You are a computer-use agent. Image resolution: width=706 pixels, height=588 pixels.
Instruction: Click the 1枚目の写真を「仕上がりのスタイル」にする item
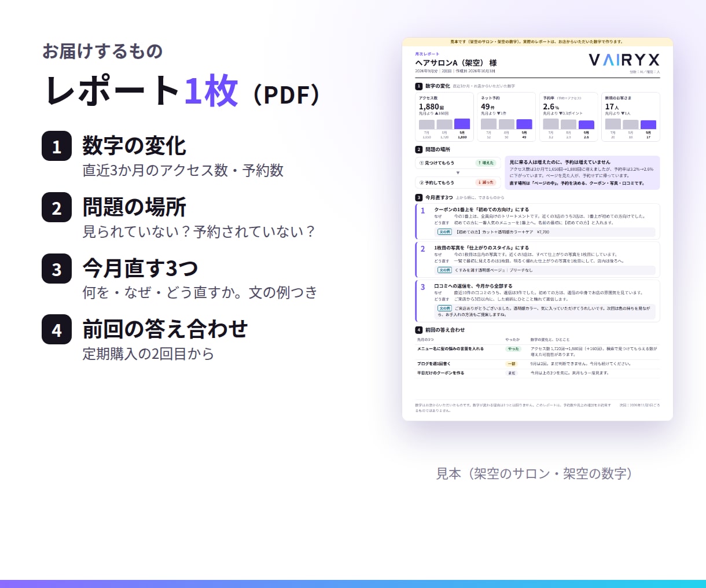tap(538, 260)
